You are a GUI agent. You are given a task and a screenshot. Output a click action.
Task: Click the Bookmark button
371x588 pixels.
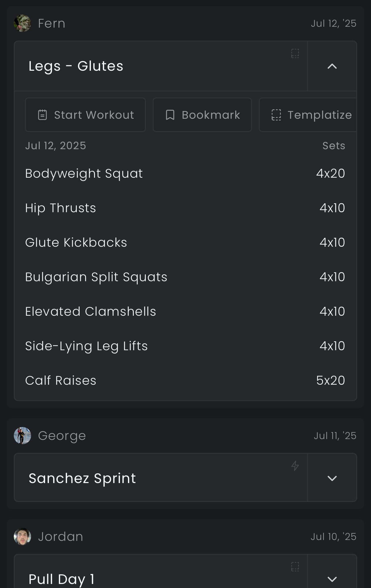(x=202, y=115)
